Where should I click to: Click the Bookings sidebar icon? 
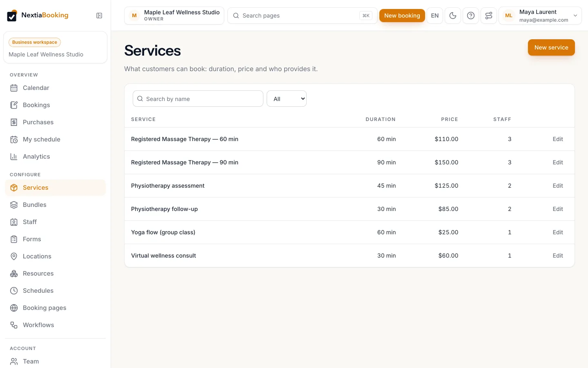coord(14,105)
